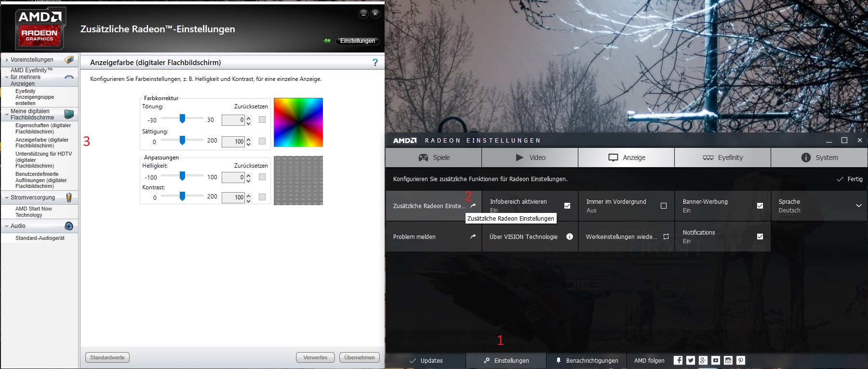The width and height of the screenshot is (868, 369).
Task: Open the Eyefinity tab
Action: (x=722, y=158)
